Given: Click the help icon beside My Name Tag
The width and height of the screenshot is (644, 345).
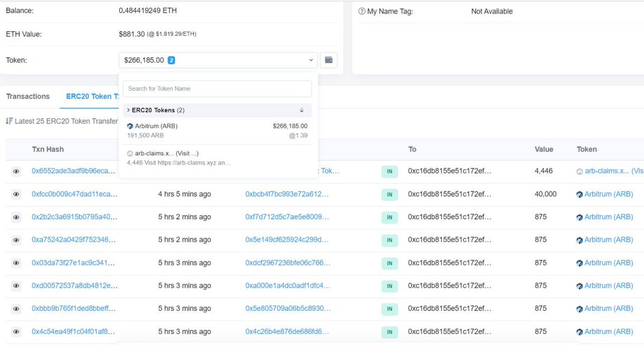Looking at the screenshot, I should point(362,11).
